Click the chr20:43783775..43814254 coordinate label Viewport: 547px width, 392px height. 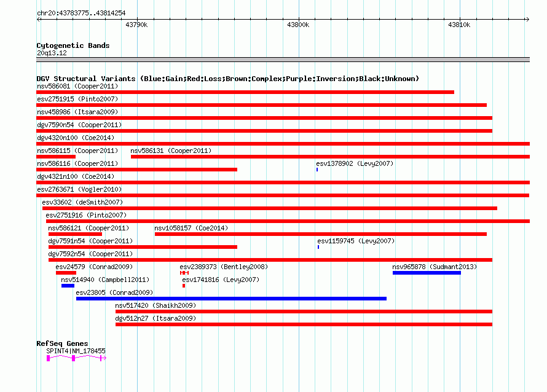tap(81, 13)
